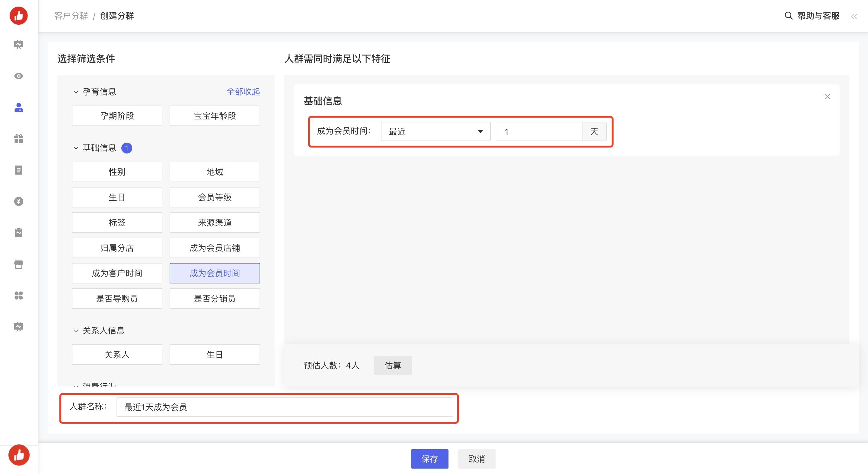The width and height of the screenshot is (868, 474).
Task: Click the 估算 estimate button
Action: (x=393, y=365)
